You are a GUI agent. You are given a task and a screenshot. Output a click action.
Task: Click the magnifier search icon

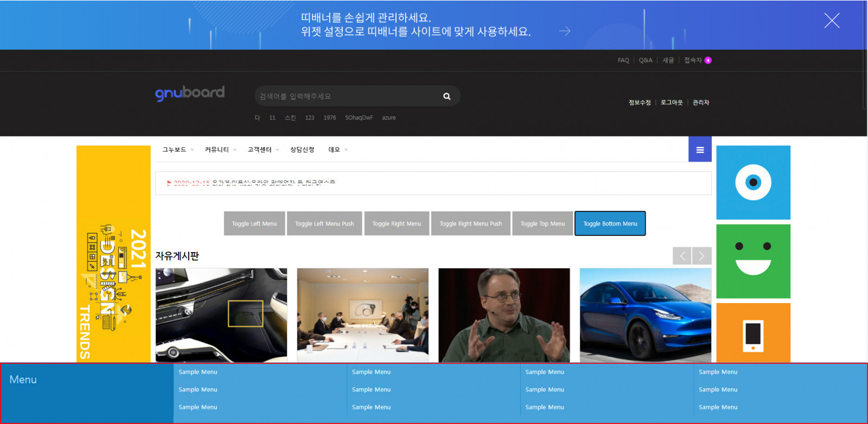tap(446, 97)
